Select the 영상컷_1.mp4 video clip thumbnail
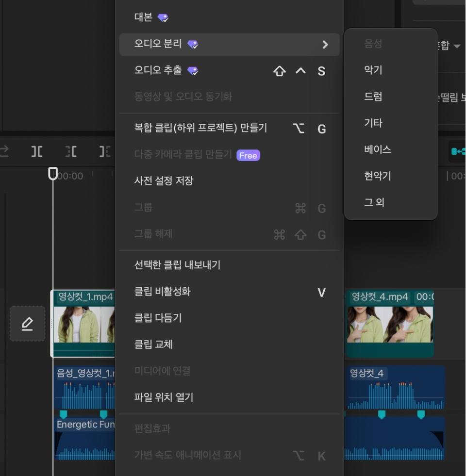The height and width of the screenshot is (476, 466). [84, 324]
